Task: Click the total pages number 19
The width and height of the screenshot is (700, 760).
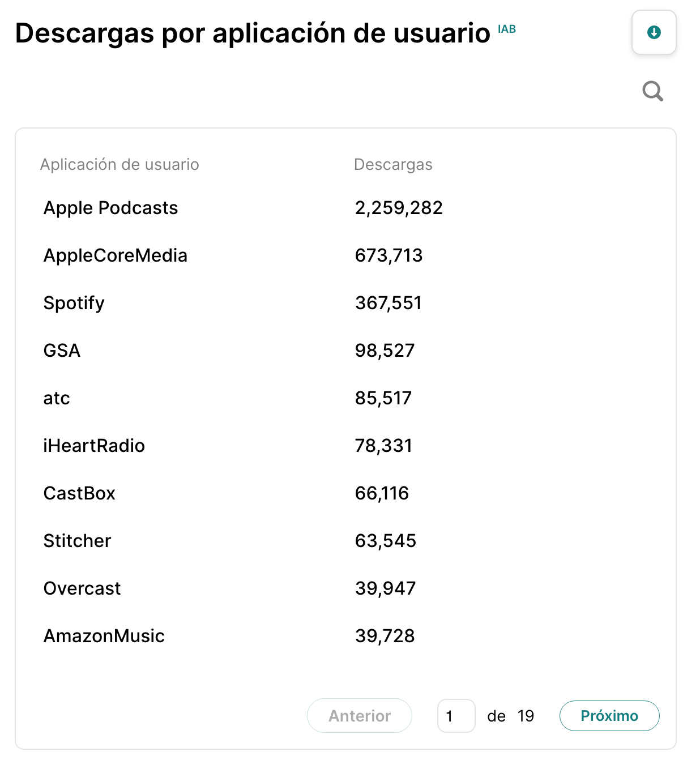Action: (526, 716)
